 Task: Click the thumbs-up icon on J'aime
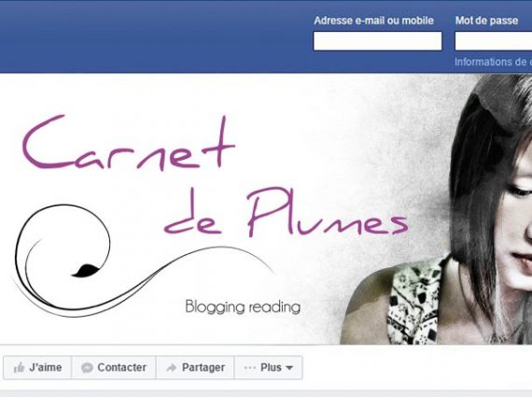click(19, 367)
